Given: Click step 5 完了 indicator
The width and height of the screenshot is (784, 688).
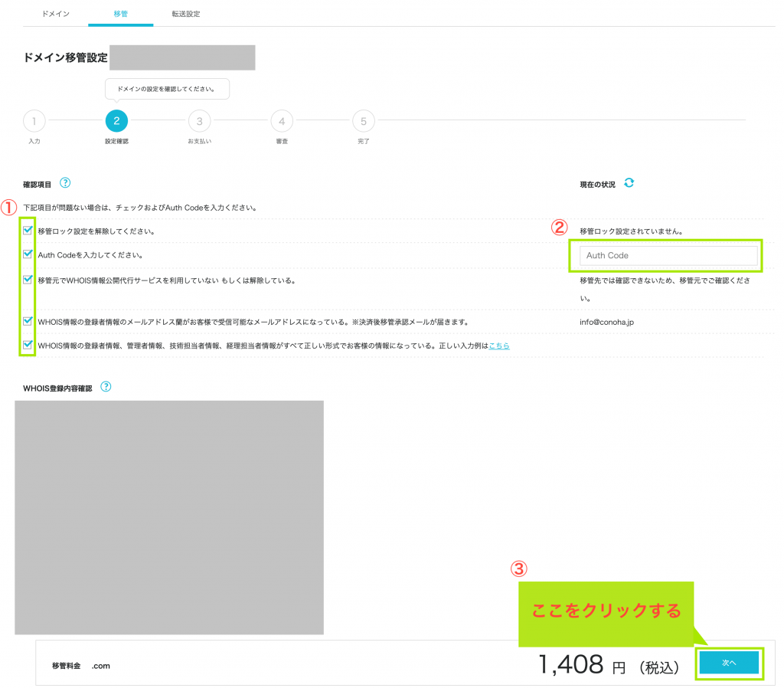Looking at the screenshot, I should pyautogui.click(x=363, y=120).
